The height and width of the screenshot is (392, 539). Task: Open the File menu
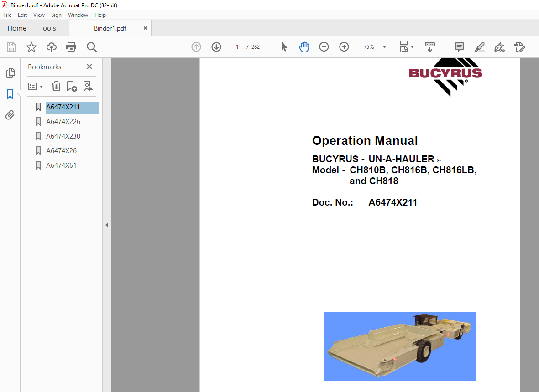[x=7, y=15]
